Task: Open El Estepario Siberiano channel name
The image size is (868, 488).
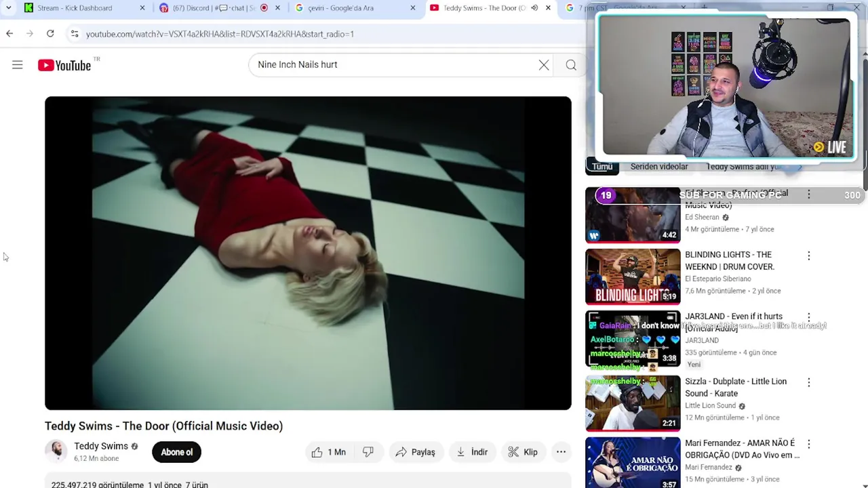Action: click(x=718, y=279)
